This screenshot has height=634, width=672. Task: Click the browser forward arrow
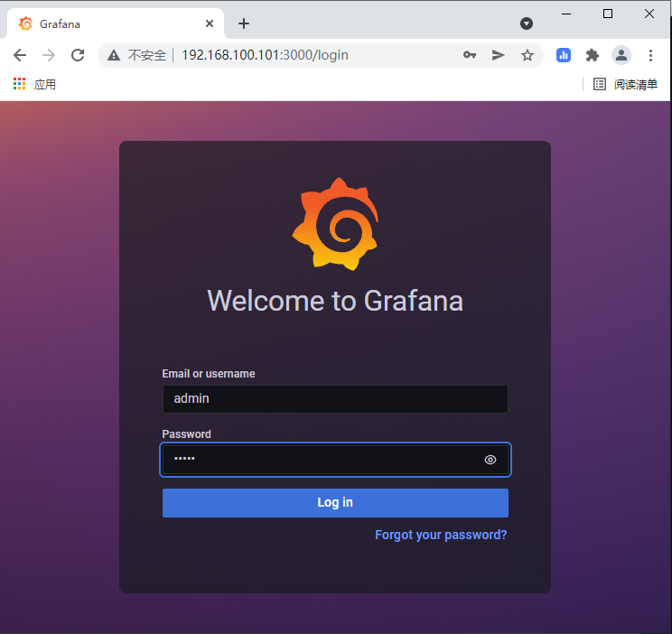49,55
